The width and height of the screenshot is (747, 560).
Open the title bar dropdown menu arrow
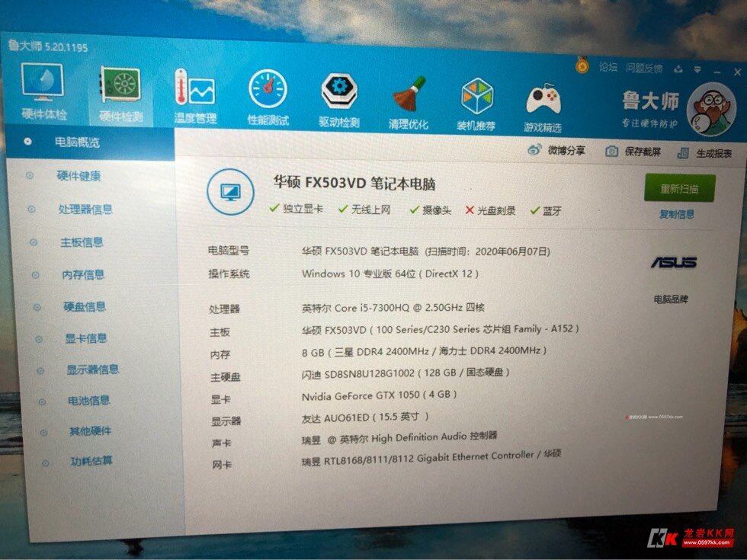(697, 69)
